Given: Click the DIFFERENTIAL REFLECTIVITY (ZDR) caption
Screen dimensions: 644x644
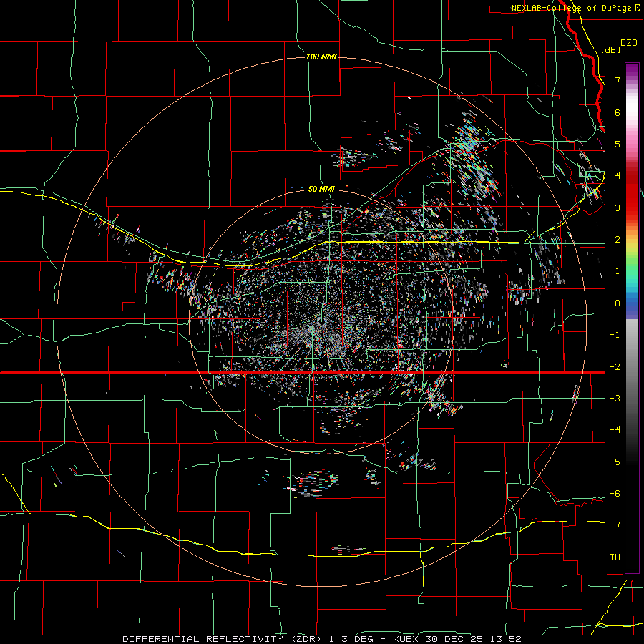Looking at the screenshot, I should tap(221, 639).
